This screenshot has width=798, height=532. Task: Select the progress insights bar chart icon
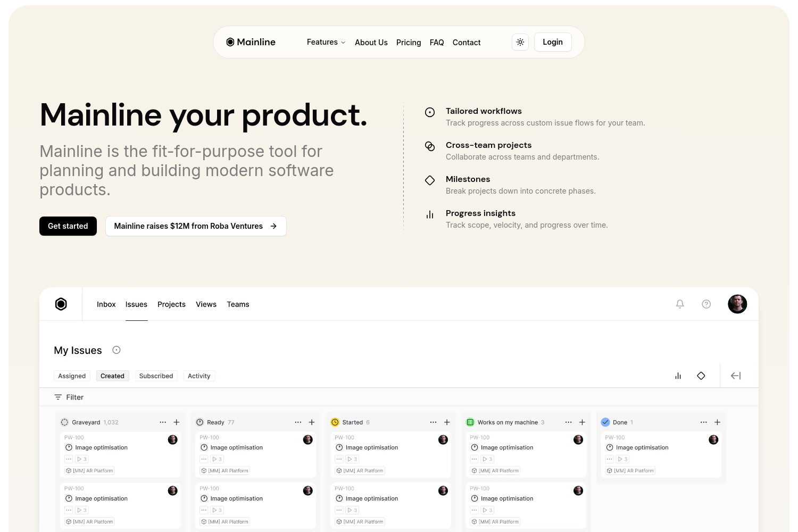(x=678, y=376)
